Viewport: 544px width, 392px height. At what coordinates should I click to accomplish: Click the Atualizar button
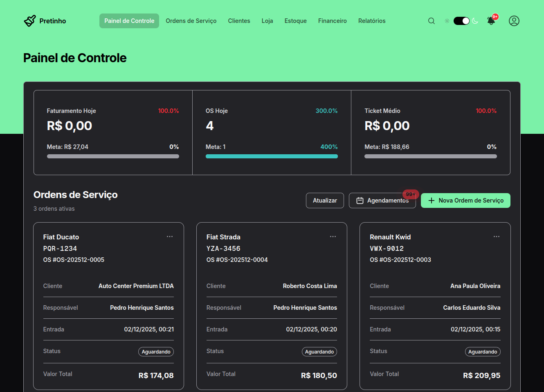coord(325,201)
